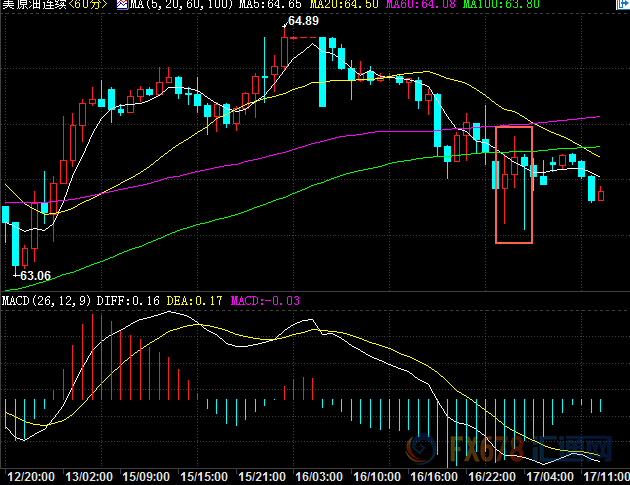630x485 pixels.
Task: Click the 16/03:00 time axis label
Action: [320, 475]
